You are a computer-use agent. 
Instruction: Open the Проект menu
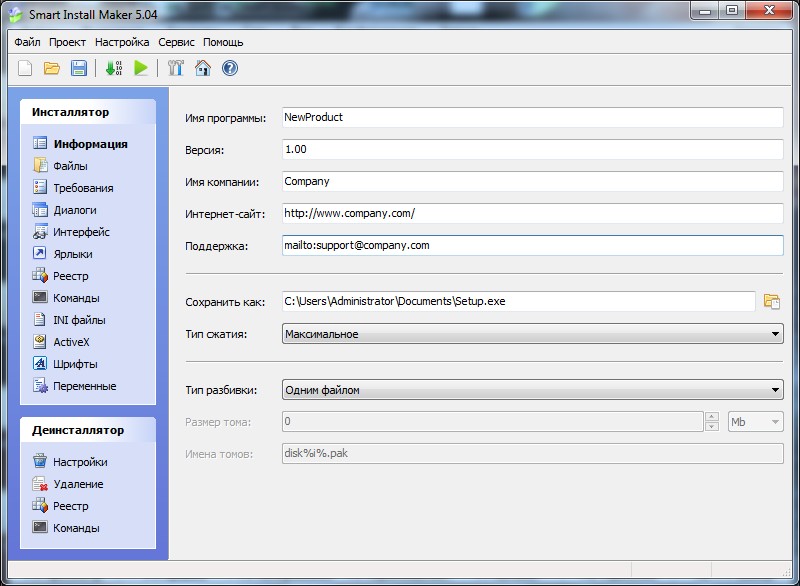67,42
